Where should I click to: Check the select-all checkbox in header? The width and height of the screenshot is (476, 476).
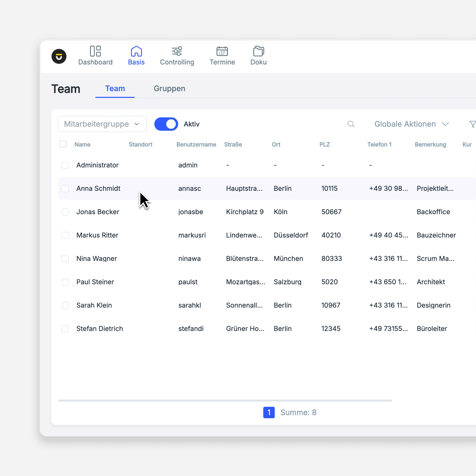click(x=63, y=144)
